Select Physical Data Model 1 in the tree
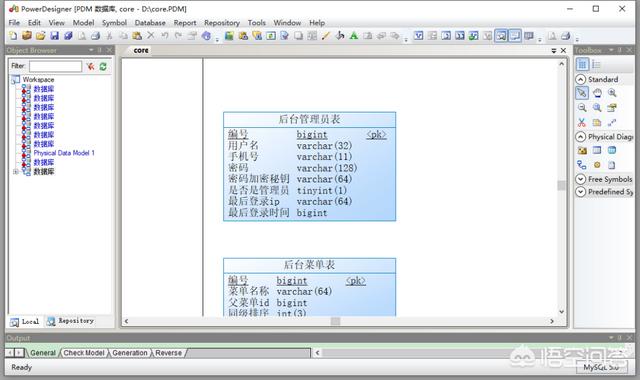The image size is (640, 380). click(64, 153)
